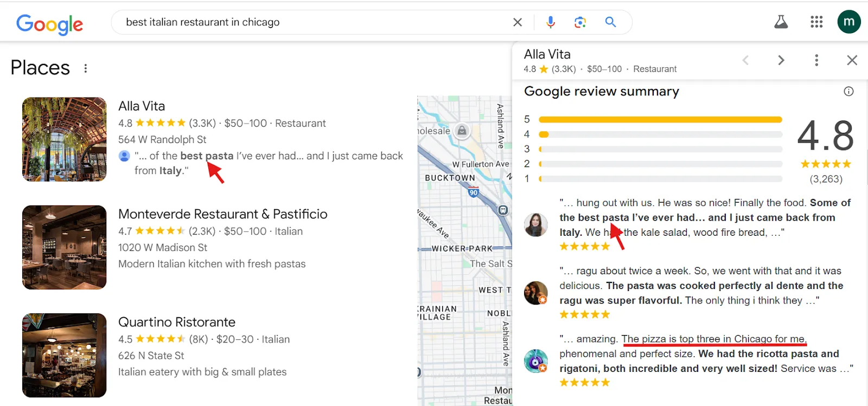Viewport: 868px width, 406px height.
Task: Open the review about top three pizza
Action: point(706,353)
